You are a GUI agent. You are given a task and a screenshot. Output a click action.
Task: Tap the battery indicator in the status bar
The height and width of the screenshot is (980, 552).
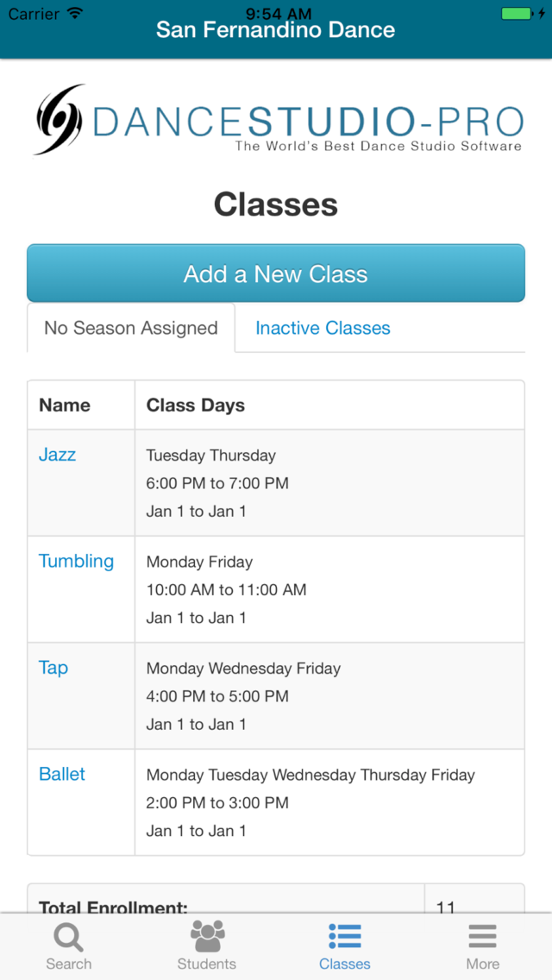coord(517,13)
